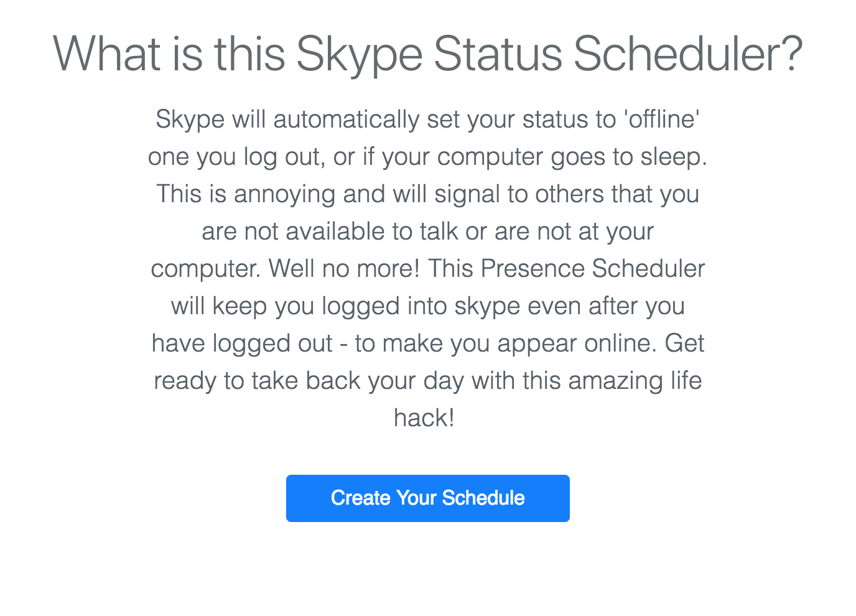Click the label text 'Create Your Schedule'
Screen dimensions: 856x616
[427, 498]
